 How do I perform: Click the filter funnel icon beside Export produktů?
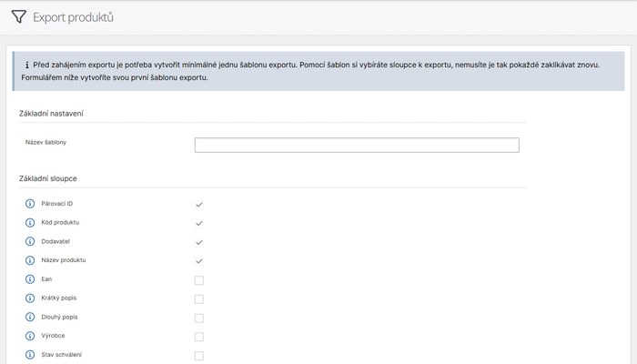point(19,16)
